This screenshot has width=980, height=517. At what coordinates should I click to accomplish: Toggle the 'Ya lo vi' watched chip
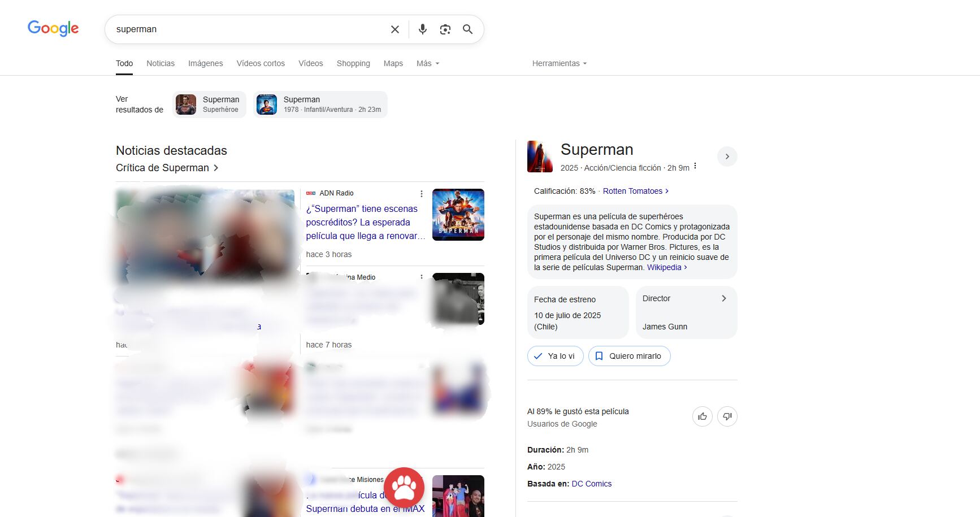[x=555, y=356]
